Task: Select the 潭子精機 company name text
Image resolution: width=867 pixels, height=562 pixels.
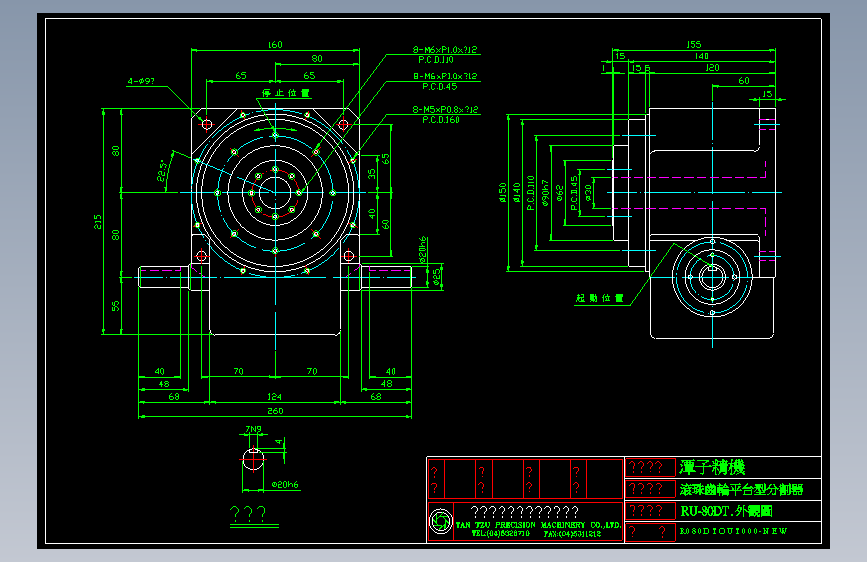Action: [712, 468]
